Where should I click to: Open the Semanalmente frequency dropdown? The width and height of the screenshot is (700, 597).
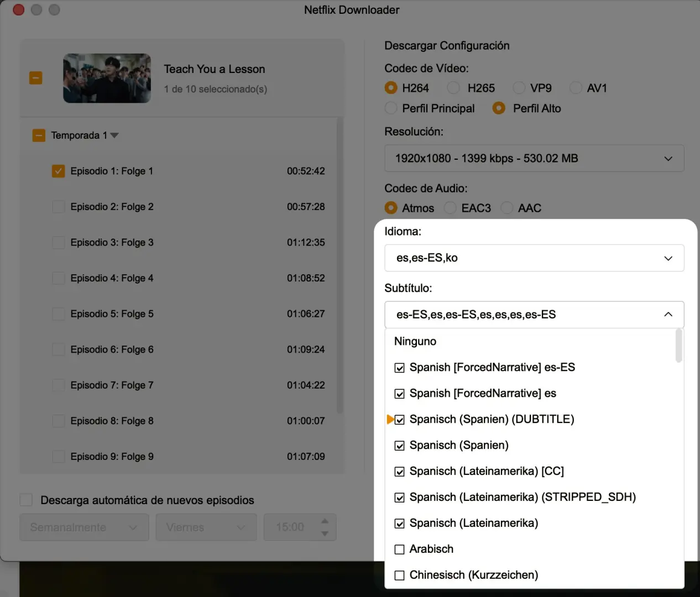click(84, 527)
